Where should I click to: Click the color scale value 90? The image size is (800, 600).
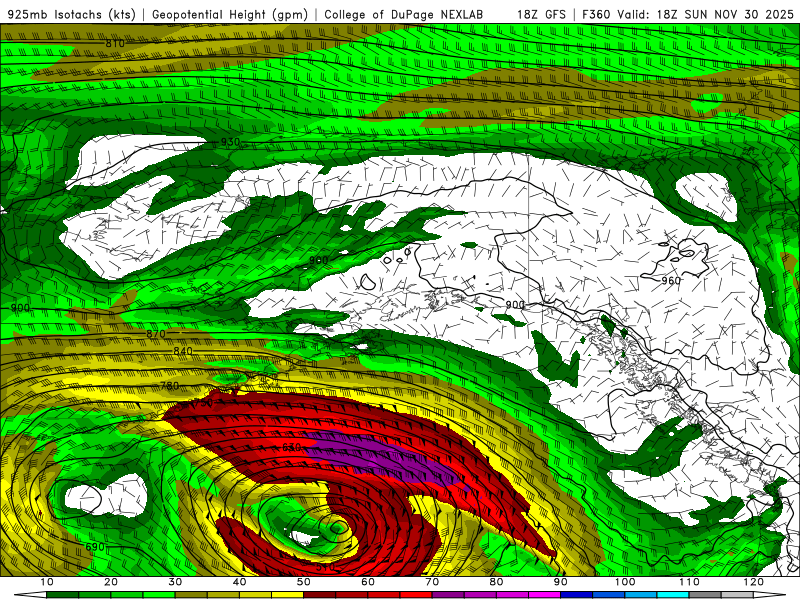pyautogui.click(x=561, y=582)
